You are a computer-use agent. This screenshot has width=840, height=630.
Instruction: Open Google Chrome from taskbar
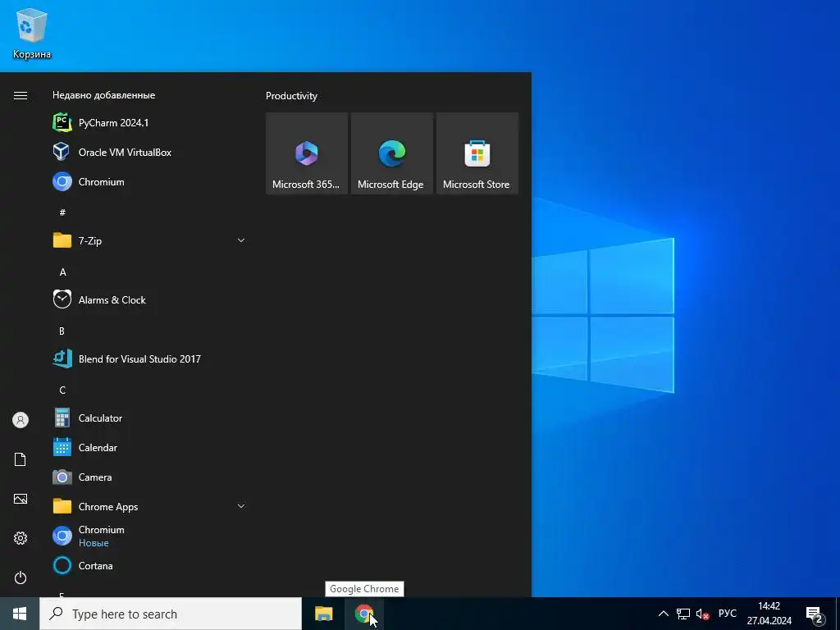(364, 614)
